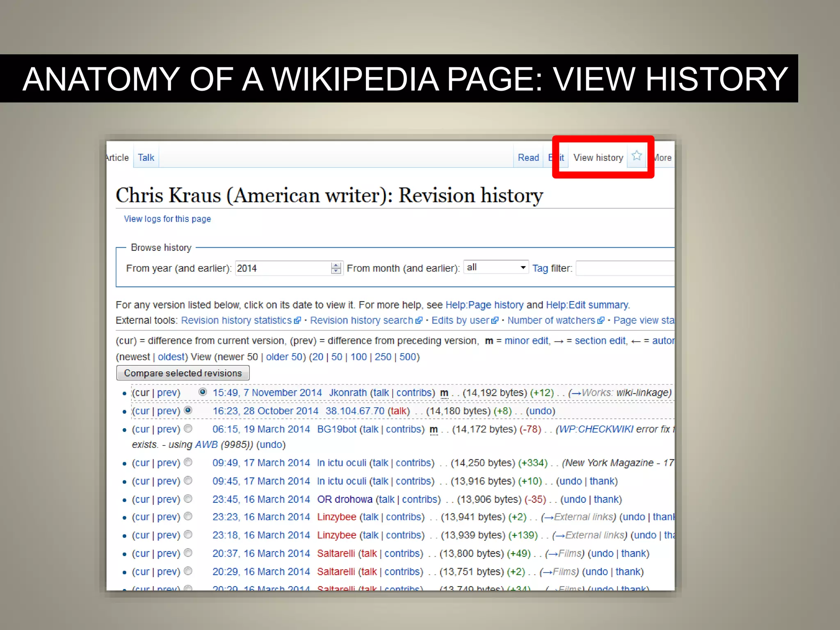Viewport: 840px width, 630px height.
Task: Switch to the Read tab
Action: (x=528, y=157)
